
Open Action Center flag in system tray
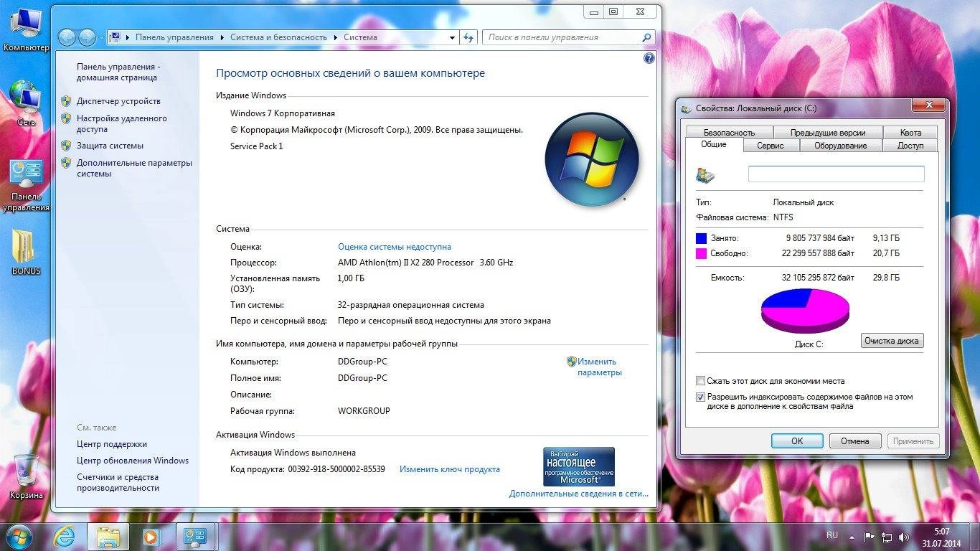pos(869,536)
